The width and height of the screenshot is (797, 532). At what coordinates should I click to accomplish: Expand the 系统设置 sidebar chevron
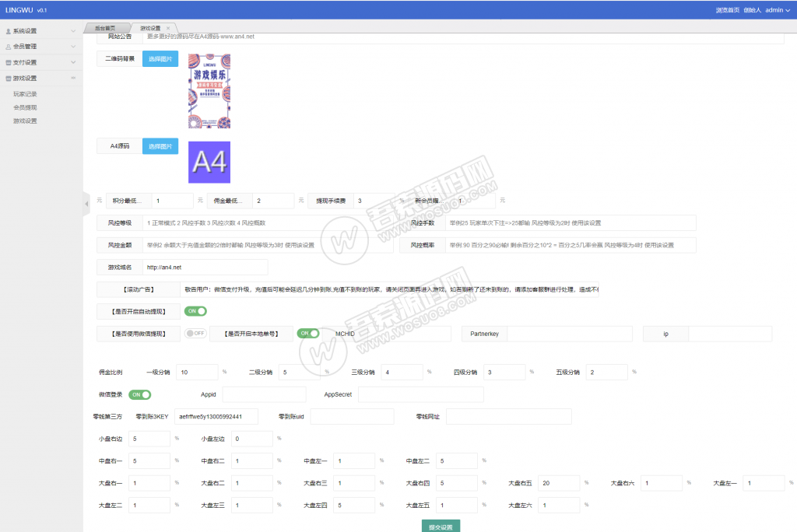pos(73,31)
